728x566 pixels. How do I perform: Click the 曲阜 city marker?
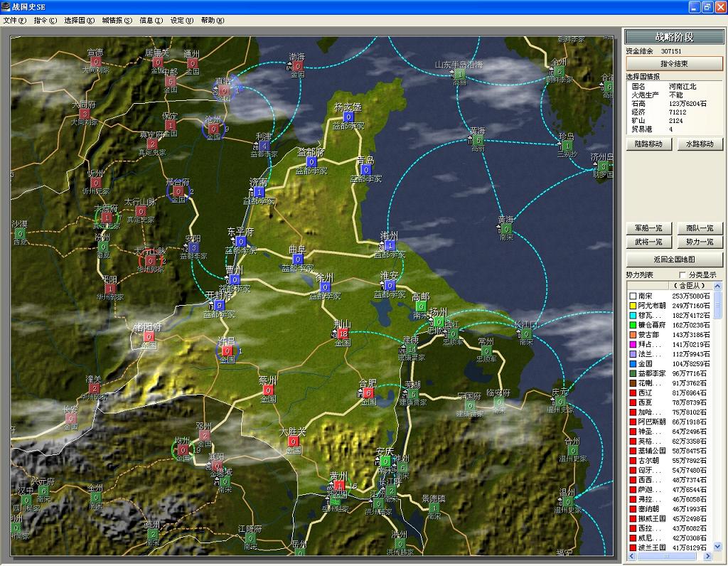298,260
